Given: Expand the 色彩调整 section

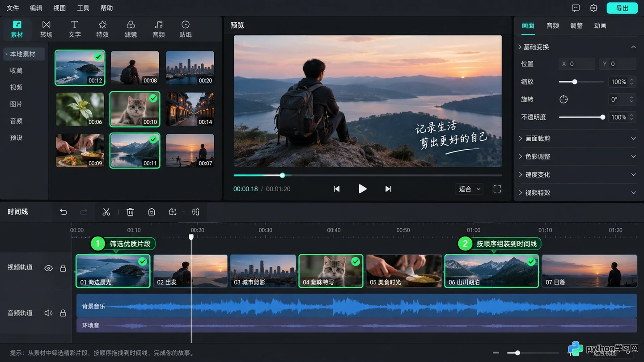Looking at the screenshot, I should 577,156.
